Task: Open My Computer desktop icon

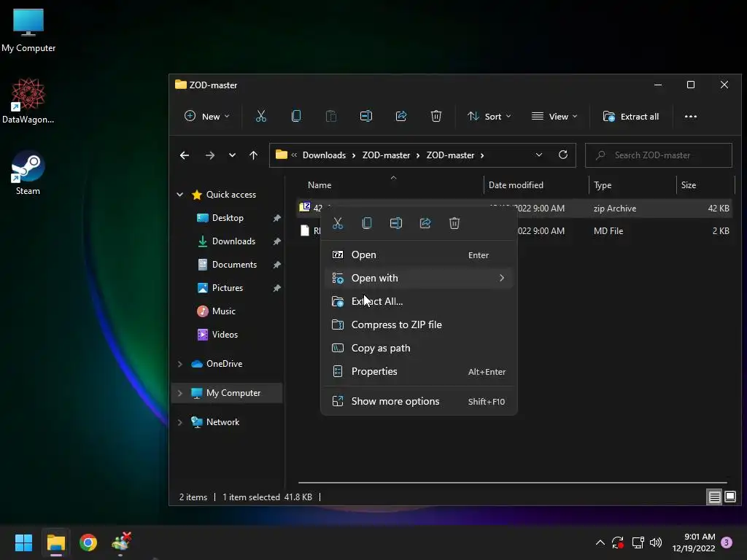Action: (28, 30)
